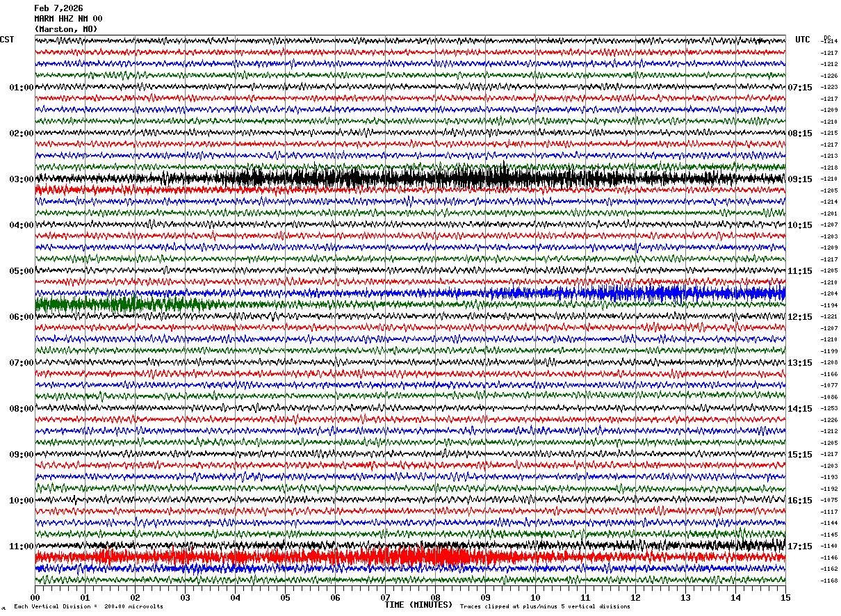The width and height of the screenshot is (841, 616).
Task: Click the DC offset value -1201
Action: click(x=829, y=213)
